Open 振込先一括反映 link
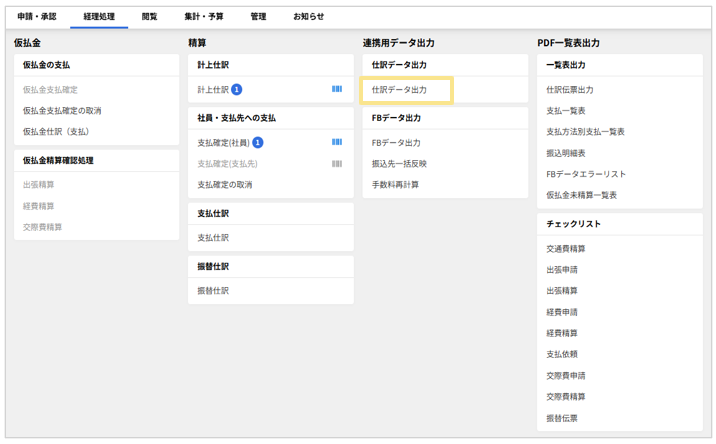Viewport: 716px width, 444px height. tap(399, 164)
